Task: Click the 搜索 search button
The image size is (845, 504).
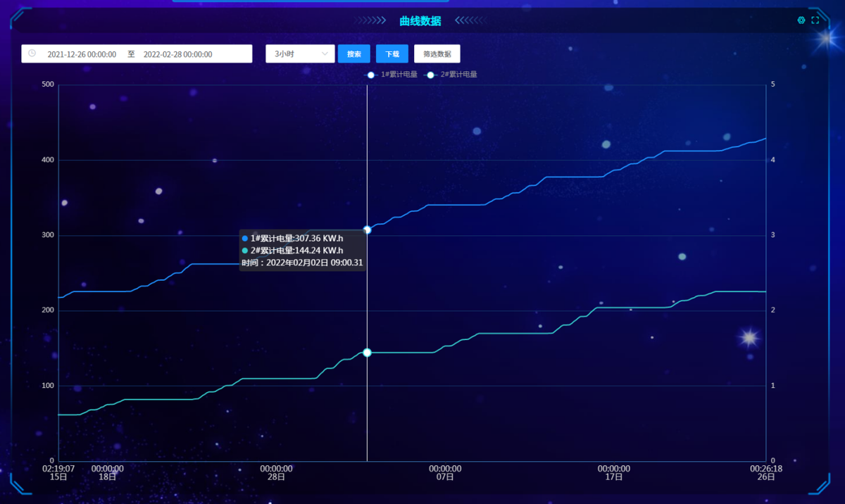Action: point(353,54)
